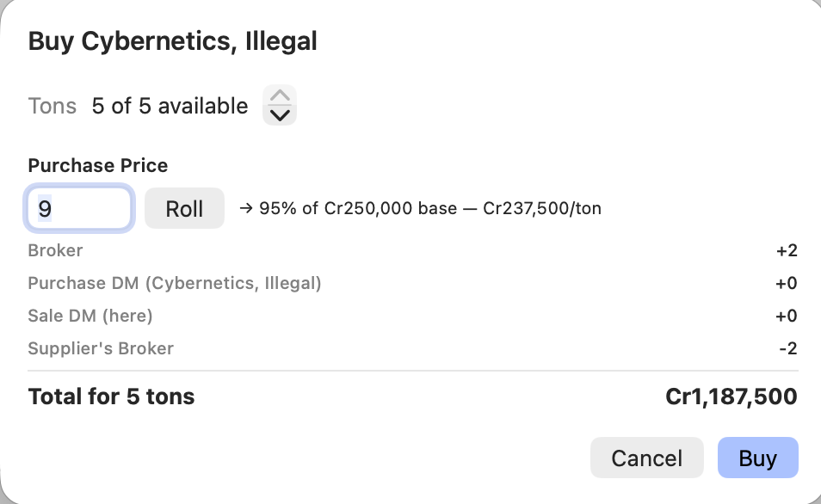Click the "Total for 5 tons" label
The width and height of the screenshot is (821, 504).
pyautogui.click(x=111, y=396)
